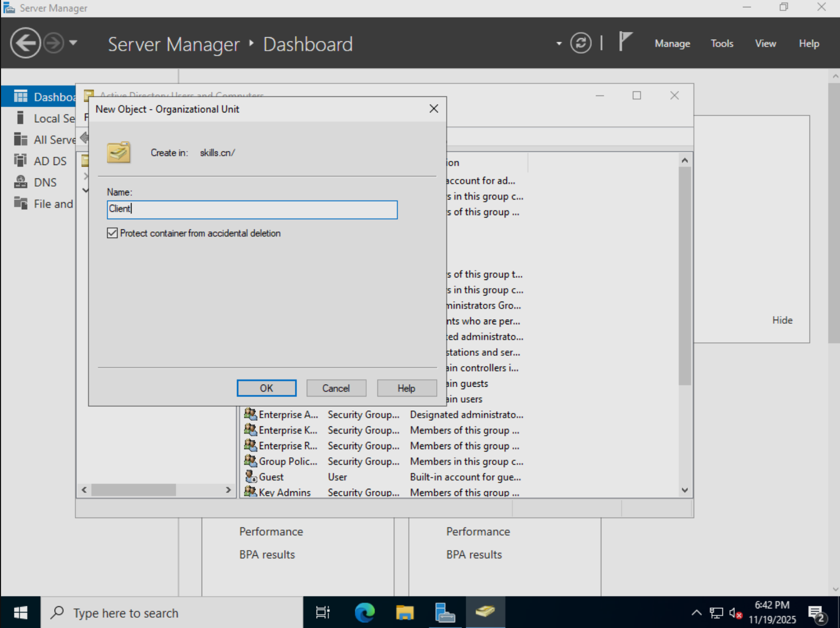
Task: Click the Group Polic... group icon
Action: coord(251,461)
